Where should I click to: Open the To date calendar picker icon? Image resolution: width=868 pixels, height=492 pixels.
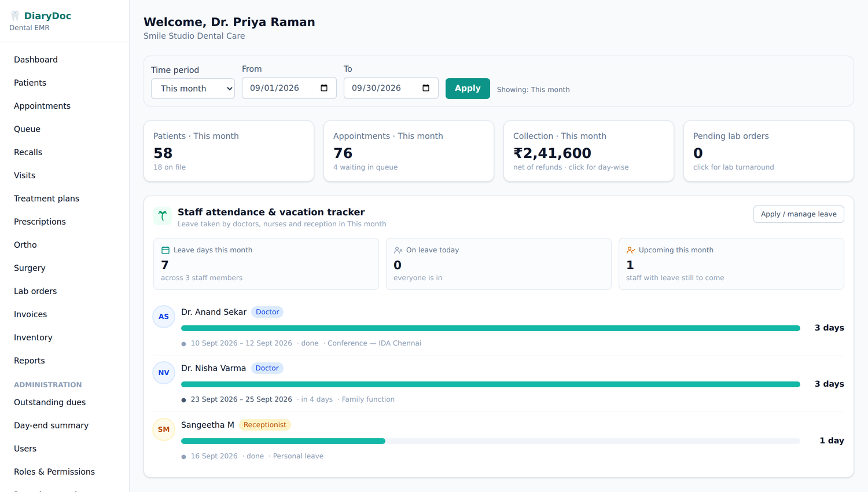pyautogui.click(x=426, y=88)
